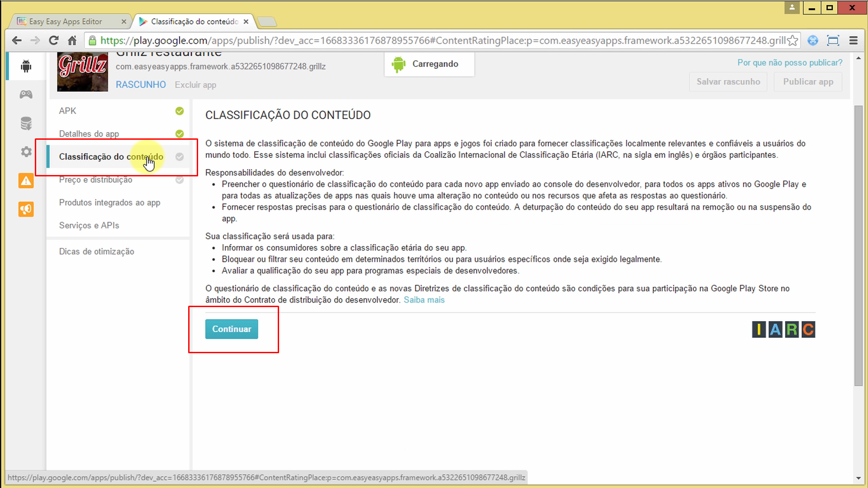
Task: Click the Por que não posso publicar link
Action: coord(789,62)
